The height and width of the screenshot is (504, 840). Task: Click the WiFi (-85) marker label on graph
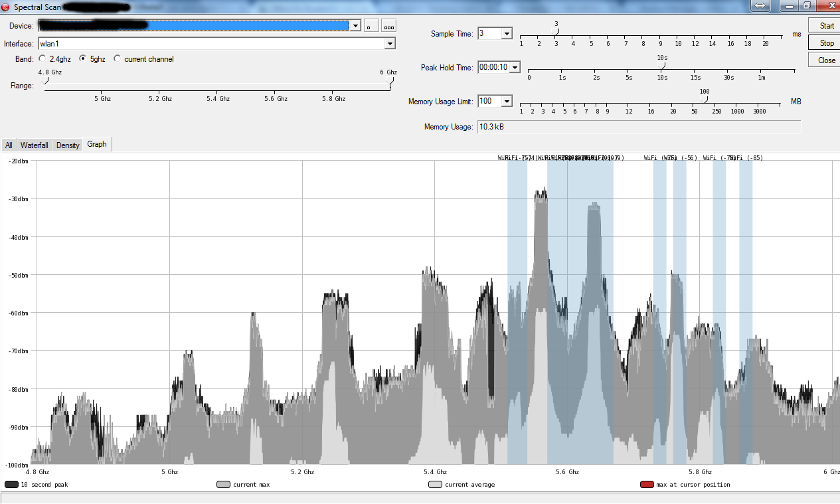pyautogui.click(x=746, y=158)
